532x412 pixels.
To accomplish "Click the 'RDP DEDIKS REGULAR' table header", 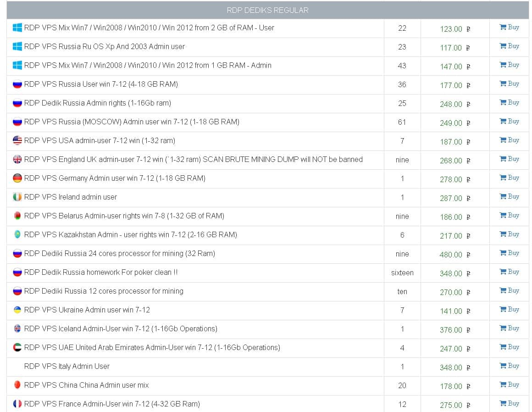I will (x=267, y=10).
